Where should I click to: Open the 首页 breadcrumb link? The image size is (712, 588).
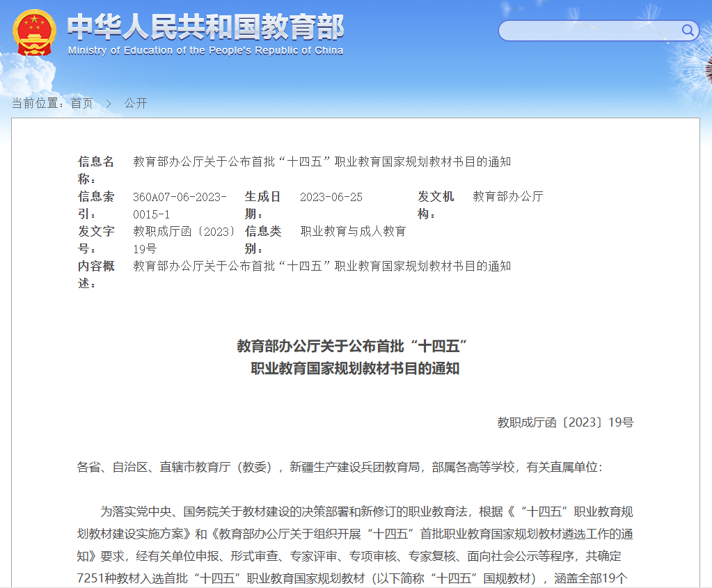[81, 103]
